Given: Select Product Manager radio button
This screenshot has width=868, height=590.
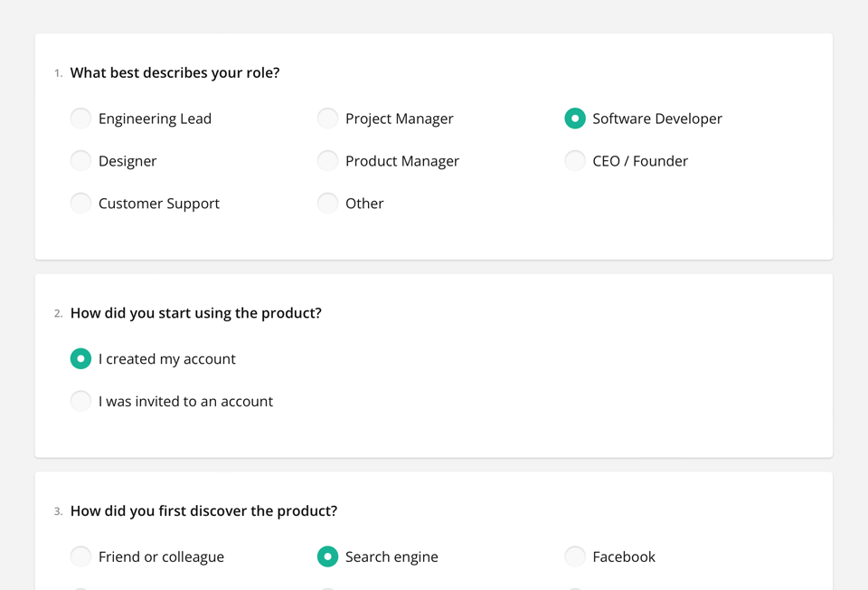Looking at the screenshot, I should pyautogui.click(x=327, y=161).
